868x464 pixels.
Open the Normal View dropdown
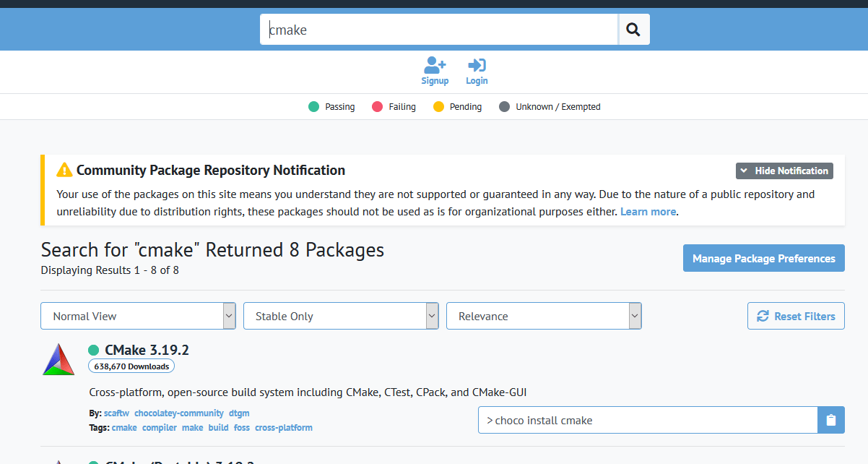click(138, 316)
